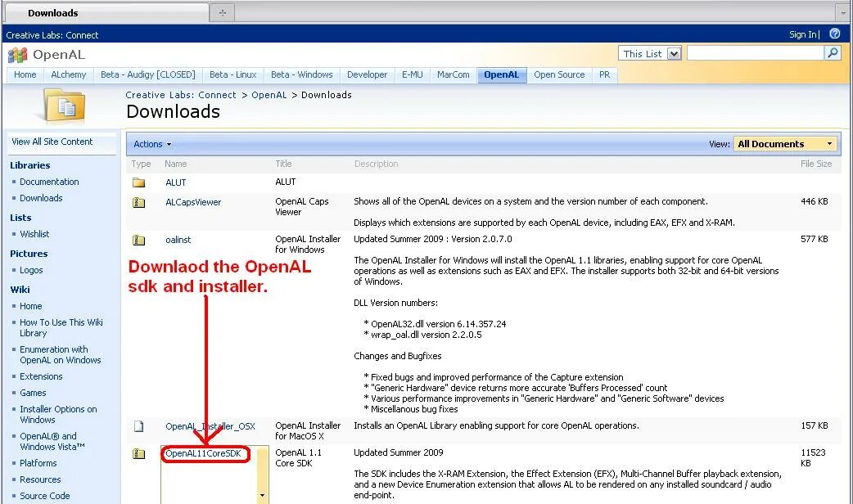Viewport: 853px width, 504px height.
Task: Open the Developer tab
Action: pos(368,74)
